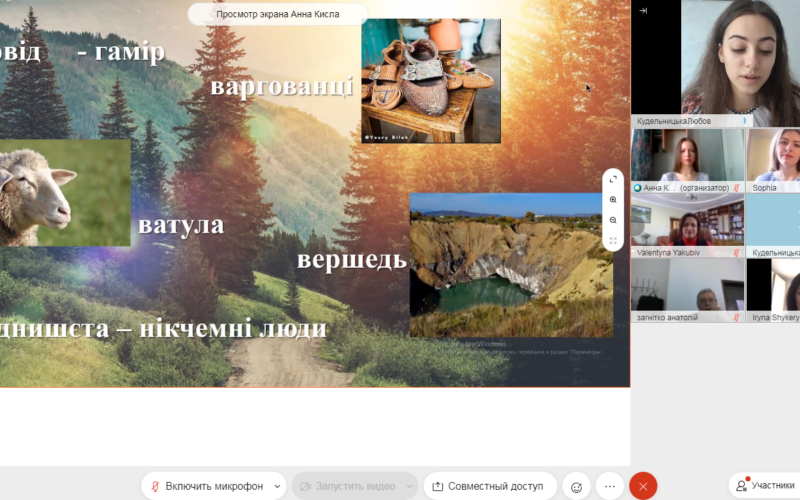Toggle microphone with Включить микрофон
The image size is (800, 500).
pyautogui.click(x=205, y=486)
